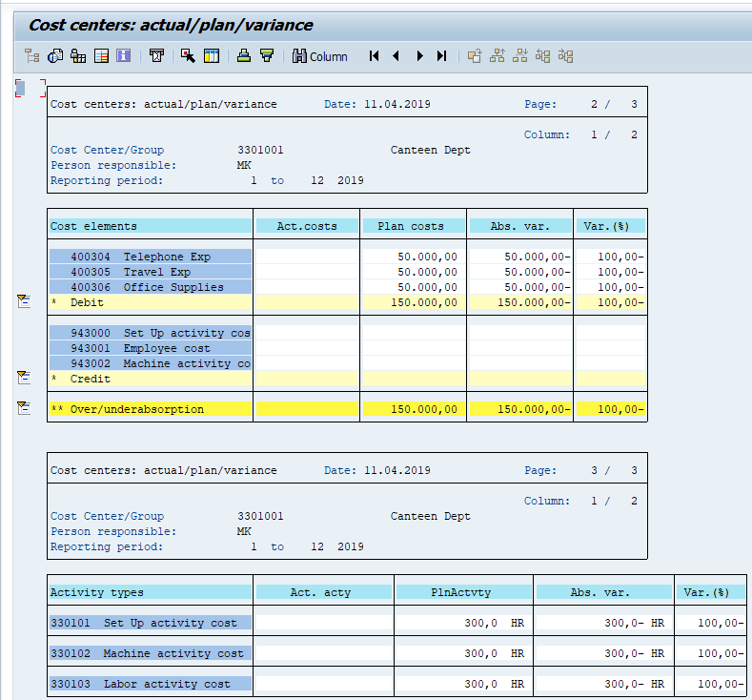Image resolution: width=752 pixels, height=700 pixels.
Task: Click the select cursor icon in toolbar
Action: [189, 56]
